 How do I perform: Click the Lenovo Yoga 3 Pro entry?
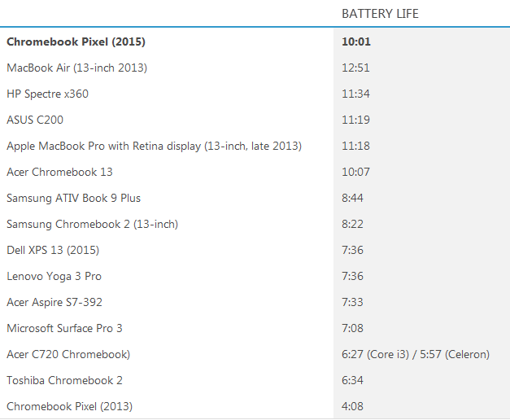tap(54, 276)
